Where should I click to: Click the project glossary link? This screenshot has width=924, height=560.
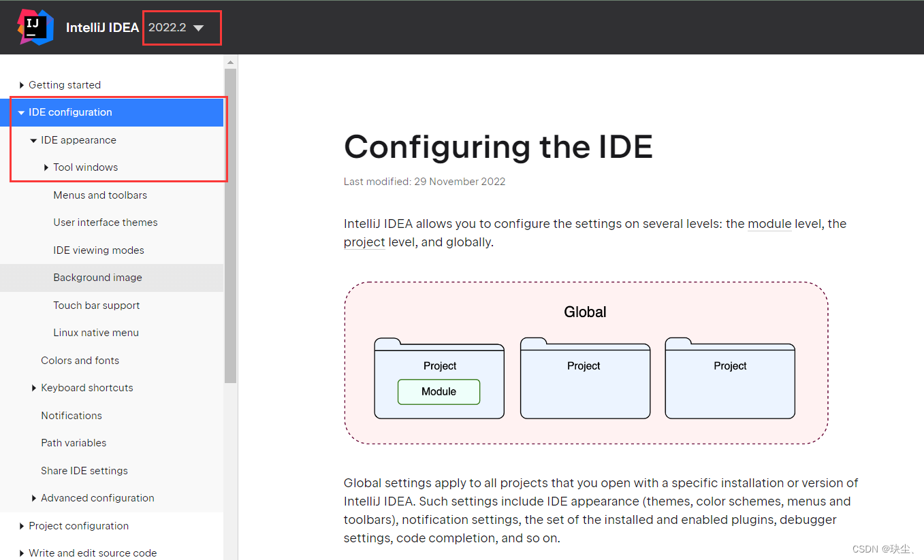pyautogui.click(x=364, y=242)
